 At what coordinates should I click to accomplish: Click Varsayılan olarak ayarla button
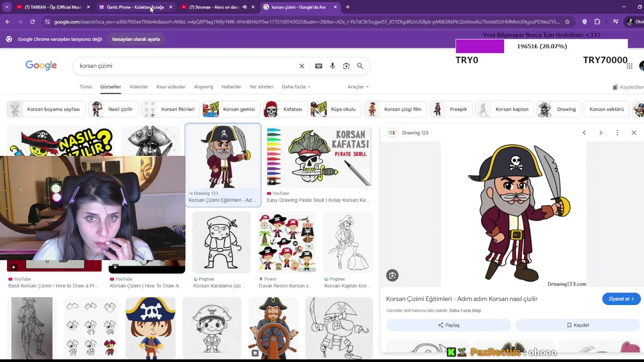[136, 39]
